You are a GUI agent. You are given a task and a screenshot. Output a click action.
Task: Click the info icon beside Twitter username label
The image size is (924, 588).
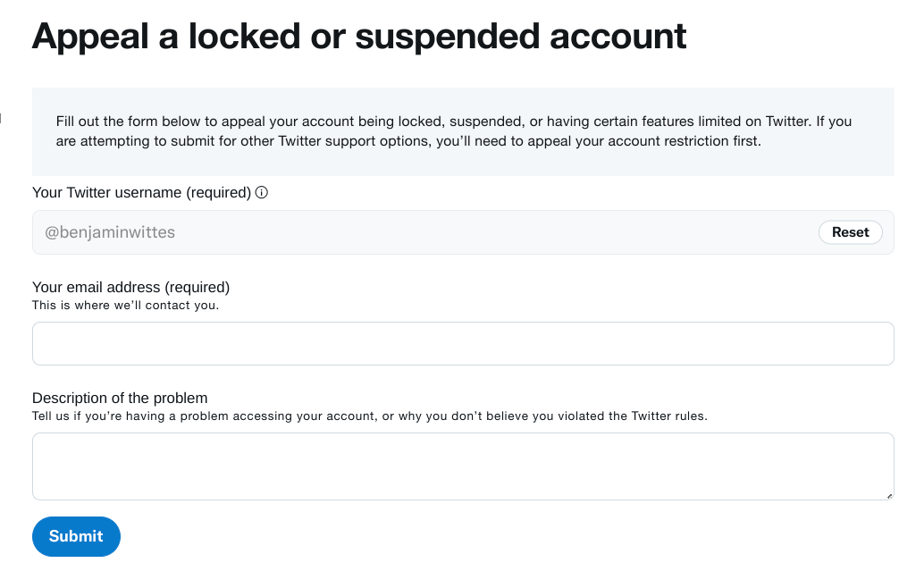262,192
